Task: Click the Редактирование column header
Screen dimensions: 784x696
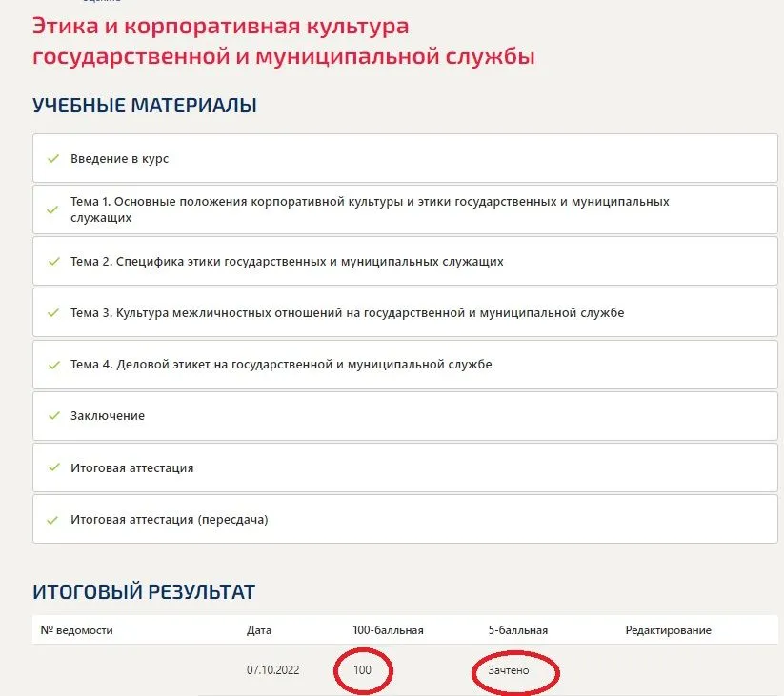Action: [668, 630]
